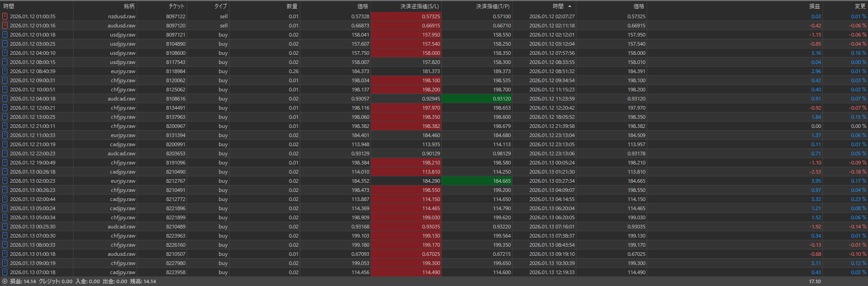Select the open time 2026.01.13 07:00:30
Image resolution: width=868 pixels, height=286 pixels.
32,236
